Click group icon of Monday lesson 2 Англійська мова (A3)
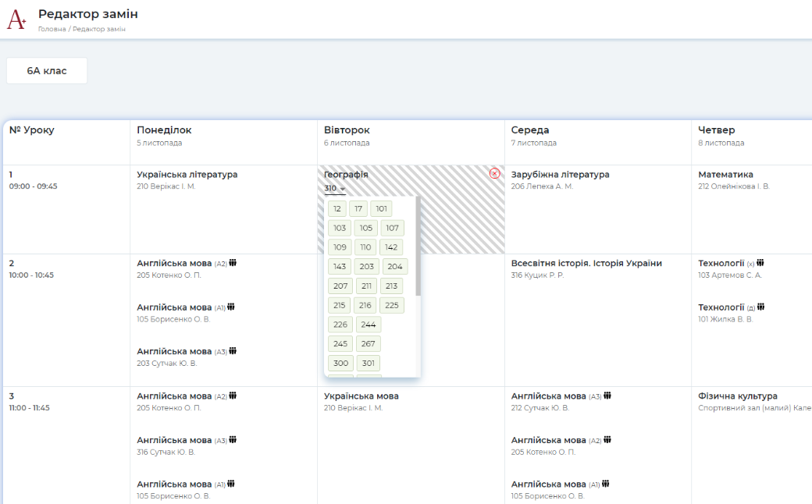The height and width of the screenshot is (504, 812). (233, 351)
